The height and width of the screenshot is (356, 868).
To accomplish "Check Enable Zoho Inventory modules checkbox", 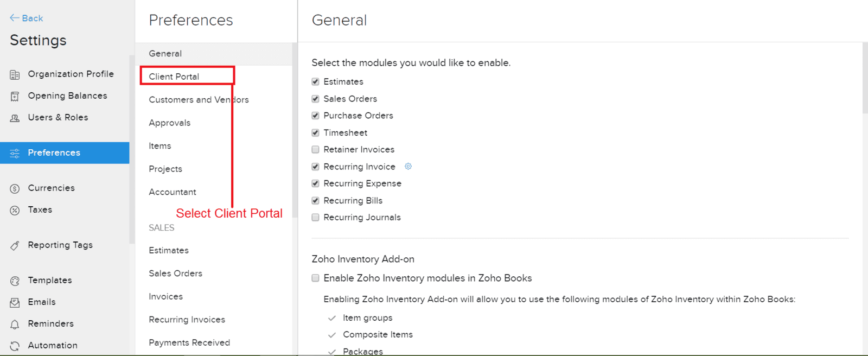I will pos(315,278).
